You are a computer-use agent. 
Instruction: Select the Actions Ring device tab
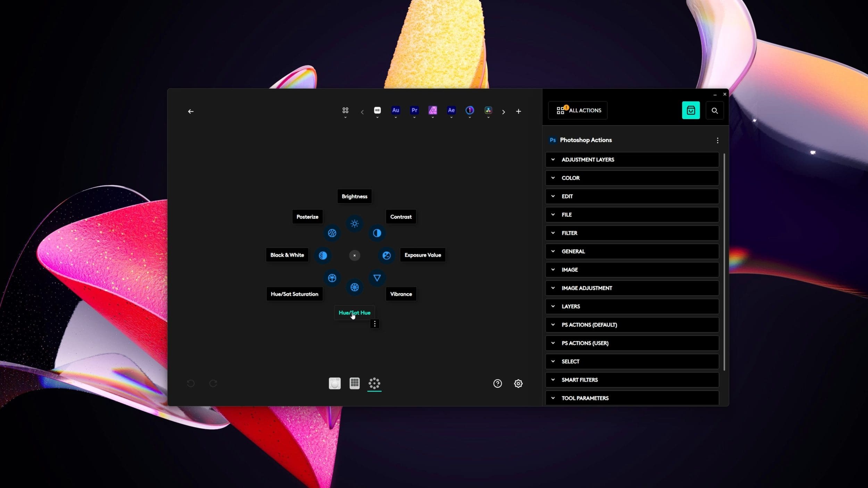pyautogui.click(x=374, y=383)
